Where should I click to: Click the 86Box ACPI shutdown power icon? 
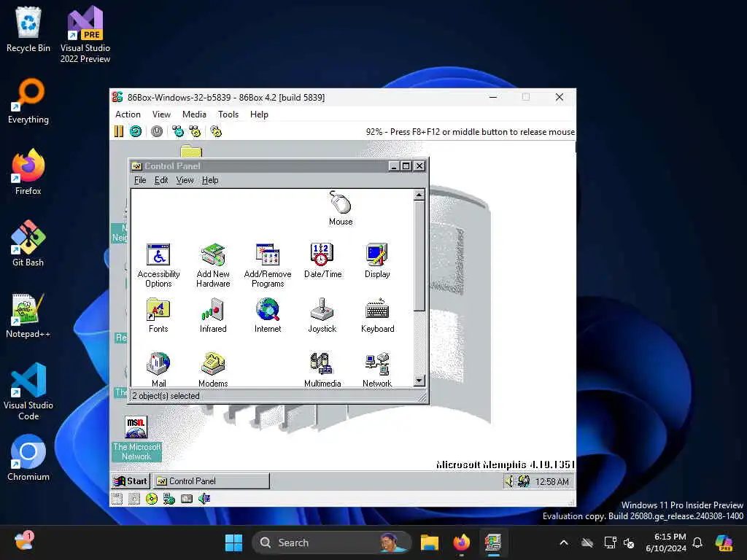(x=157, y=131)
